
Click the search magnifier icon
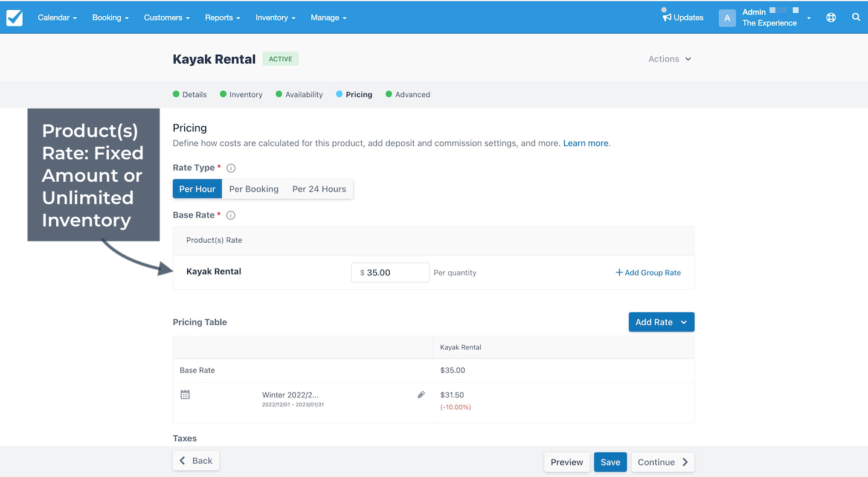[x=856, y=18]
